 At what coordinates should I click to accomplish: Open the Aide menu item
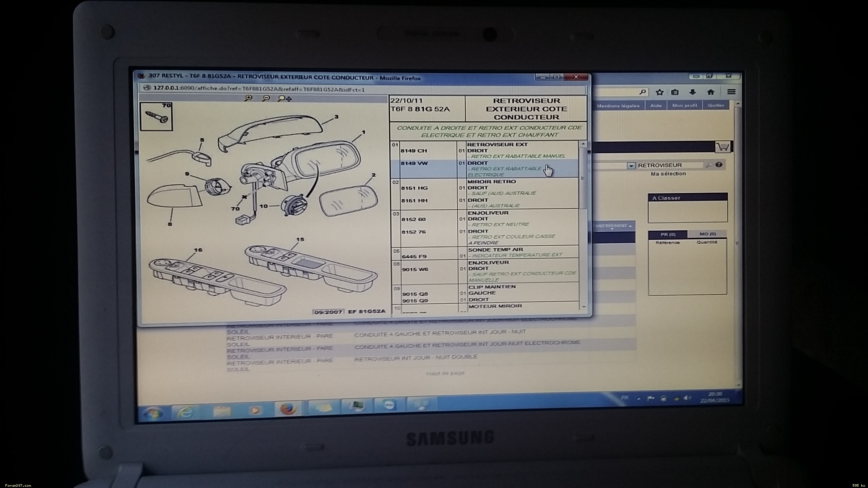(x=656, y=105)
